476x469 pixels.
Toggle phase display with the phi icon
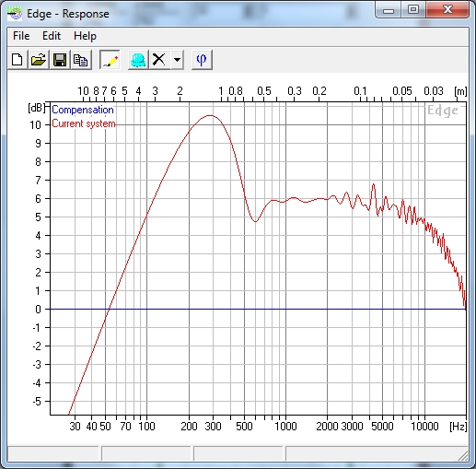[202, 60]
